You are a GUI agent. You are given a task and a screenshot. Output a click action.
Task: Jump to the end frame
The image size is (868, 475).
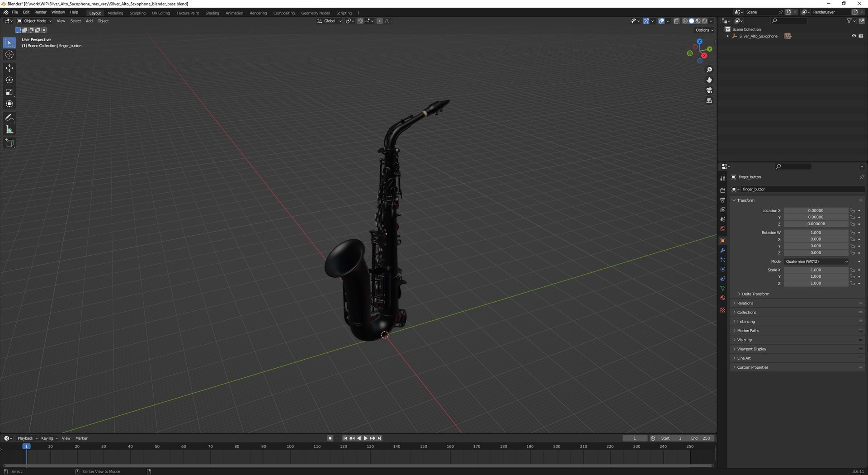380,438
